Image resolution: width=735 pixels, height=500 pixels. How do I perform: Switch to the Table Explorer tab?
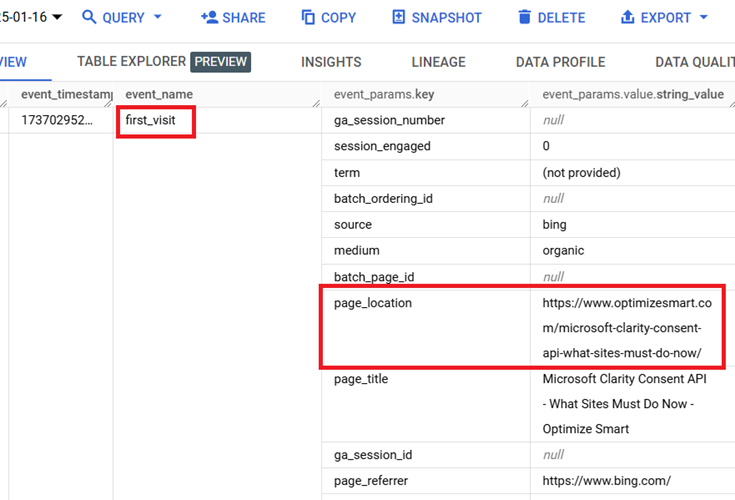point(131,62)
